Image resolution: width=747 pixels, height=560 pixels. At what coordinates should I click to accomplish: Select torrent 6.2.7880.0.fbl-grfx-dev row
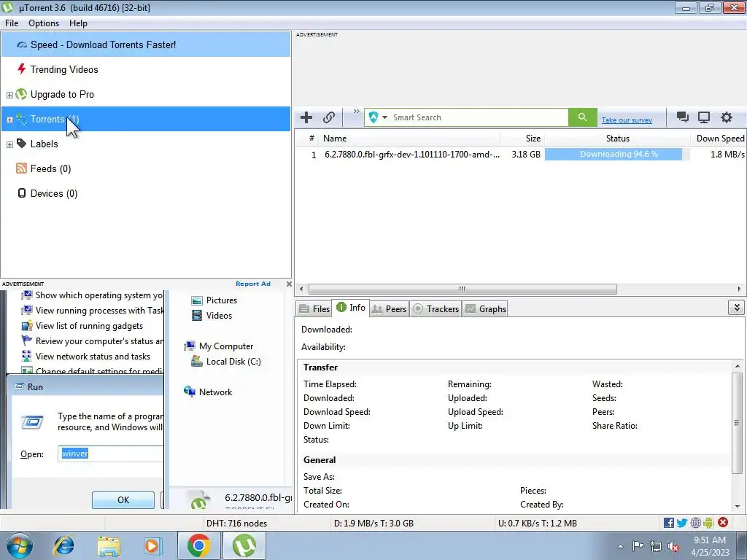(x=519, y=155)
